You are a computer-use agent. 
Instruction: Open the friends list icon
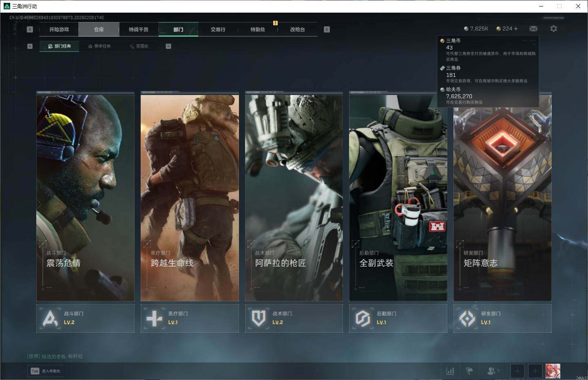tap(492, 371)
